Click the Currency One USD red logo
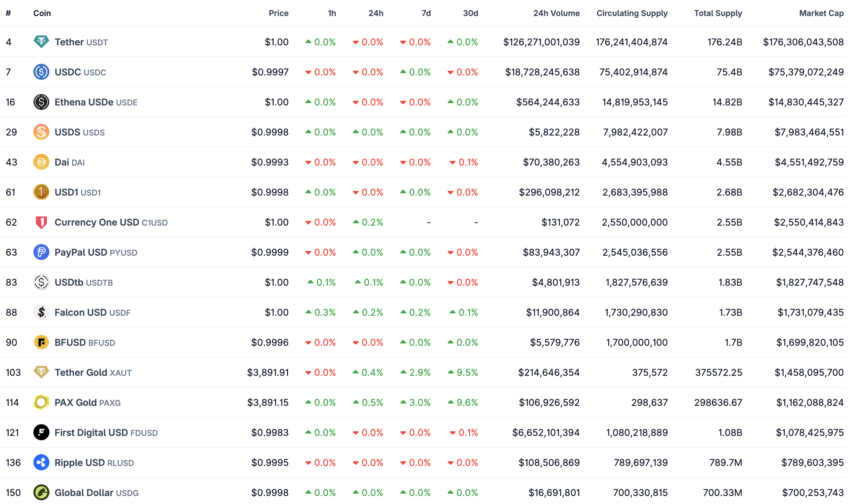The image size is (857, 504). click(41, 222)
